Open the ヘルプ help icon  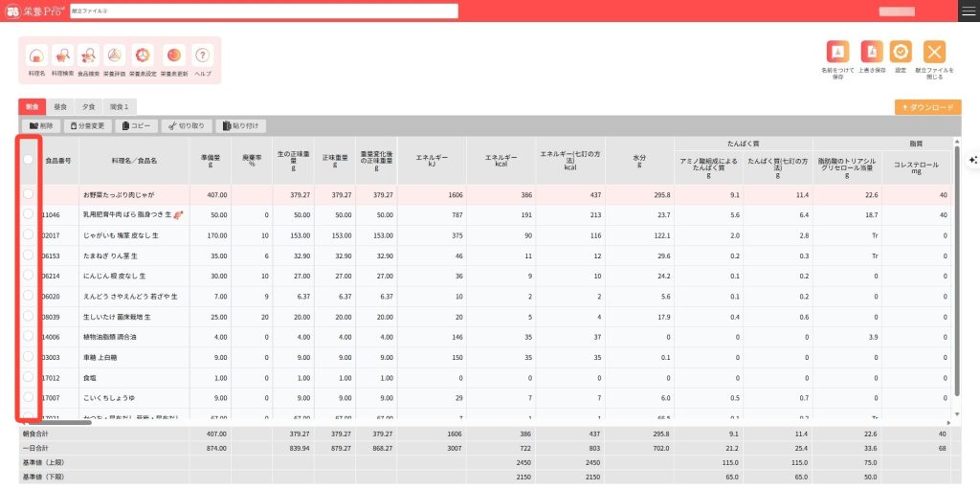pos(202,56)
